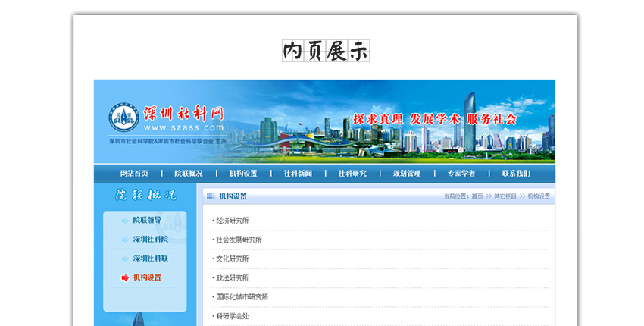644x326 pixels.
Task: Click the blue arrow icon beside 深圳社科院
Action: click(x=125, y=240)
